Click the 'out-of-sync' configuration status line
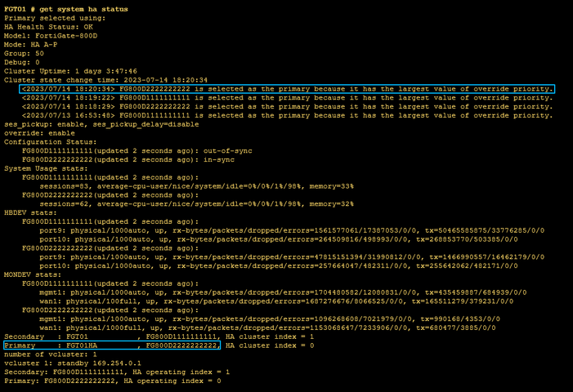The image size is (573, 392). [x=137, y=151]
